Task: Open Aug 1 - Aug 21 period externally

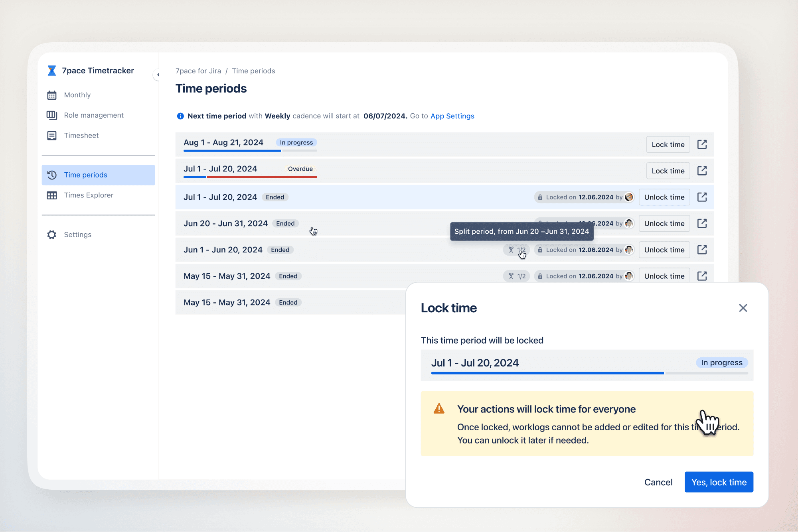Action: click(702, 144)
